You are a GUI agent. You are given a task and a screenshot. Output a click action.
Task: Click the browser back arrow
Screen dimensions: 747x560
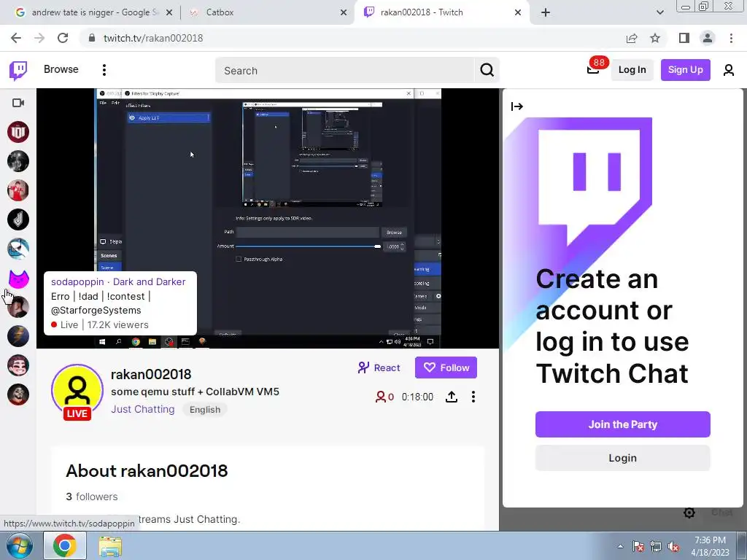16,38
